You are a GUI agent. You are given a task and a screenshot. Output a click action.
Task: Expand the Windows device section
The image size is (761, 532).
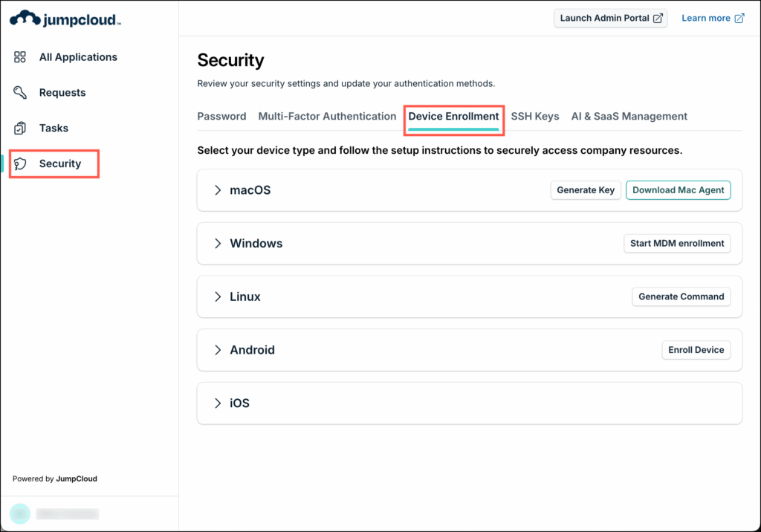(218, 244)
